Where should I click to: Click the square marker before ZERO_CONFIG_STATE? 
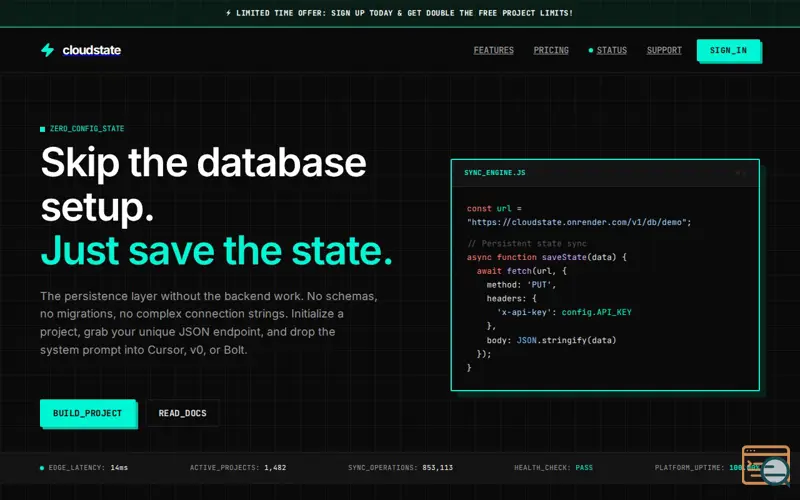click(43, 129)
